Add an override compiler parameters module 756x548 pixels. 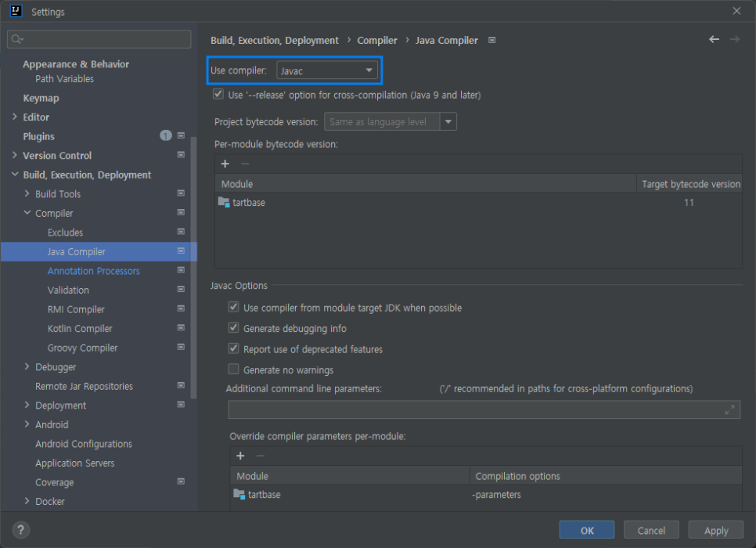240,456
